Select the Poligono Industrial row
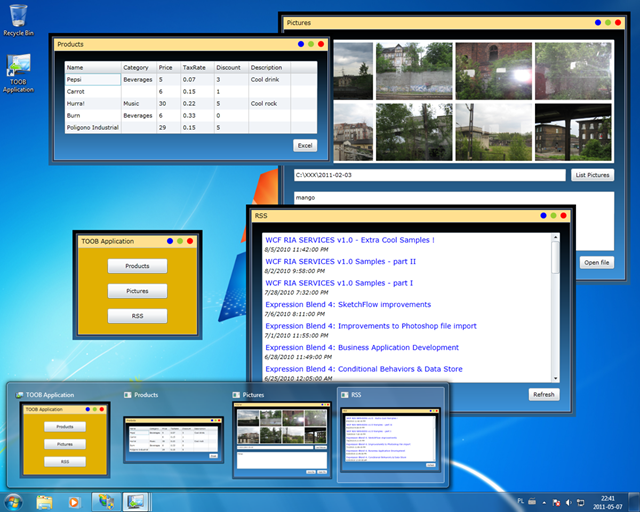This screenshot has width=640, height=512. 191,127
